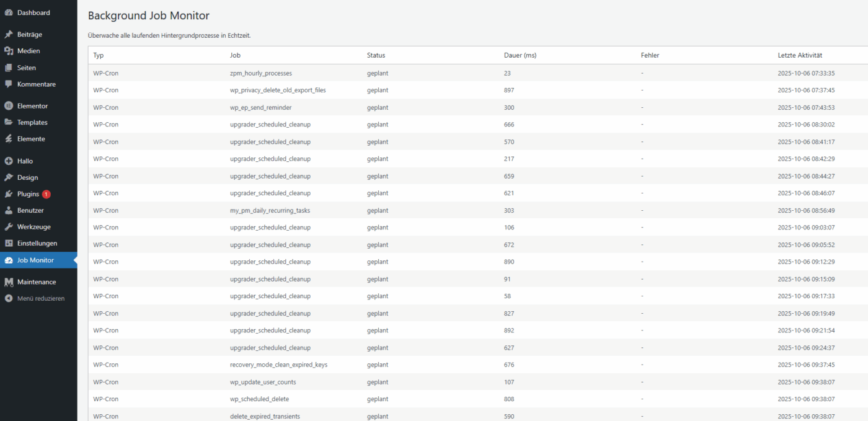Click the Dashboard gauge icon

pos(9,12)
